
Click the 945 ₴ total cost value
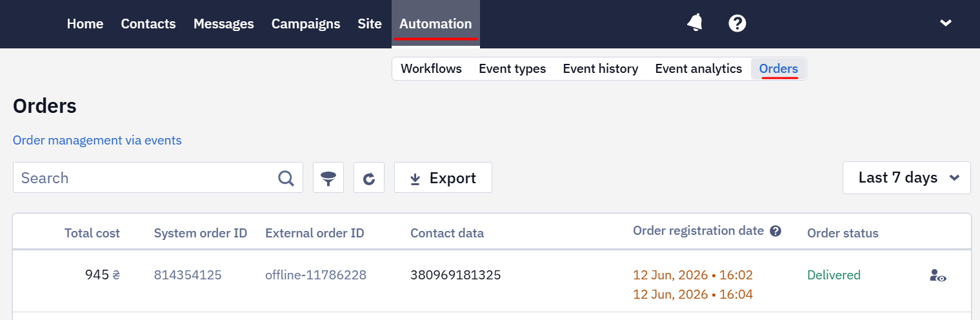pos(103,275)
